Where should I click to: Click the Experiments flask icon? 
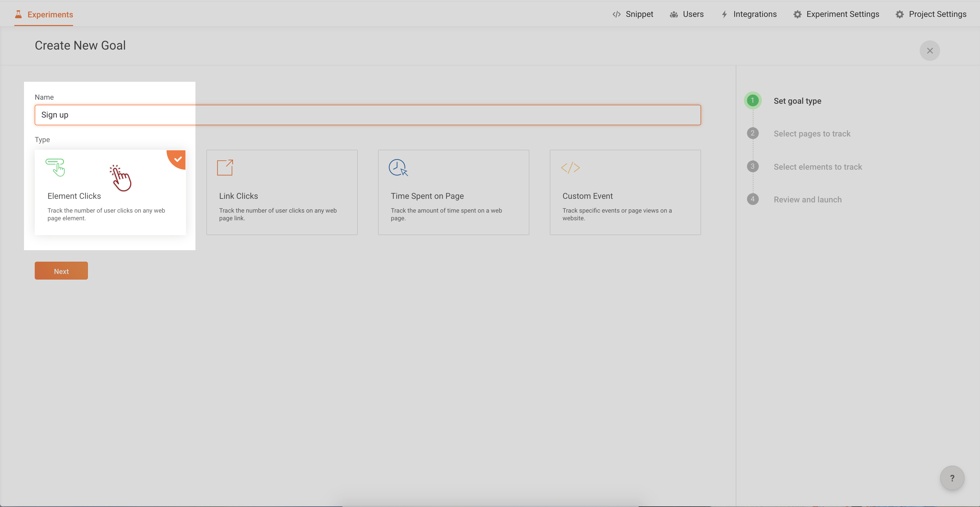(x=18, y=14)
